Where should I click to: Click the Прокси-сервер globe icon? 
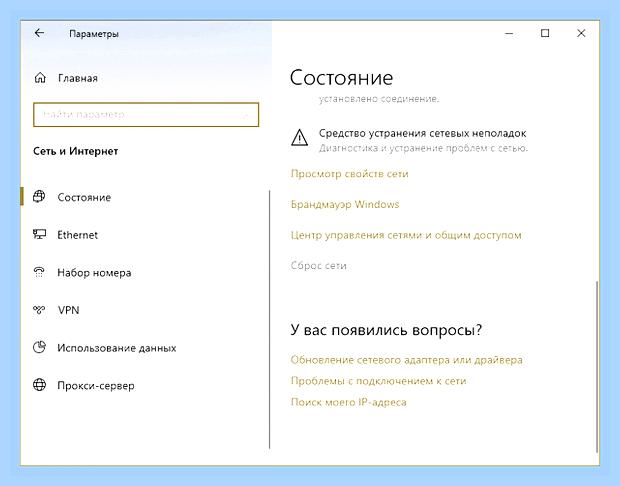click(x=39, y=385)
